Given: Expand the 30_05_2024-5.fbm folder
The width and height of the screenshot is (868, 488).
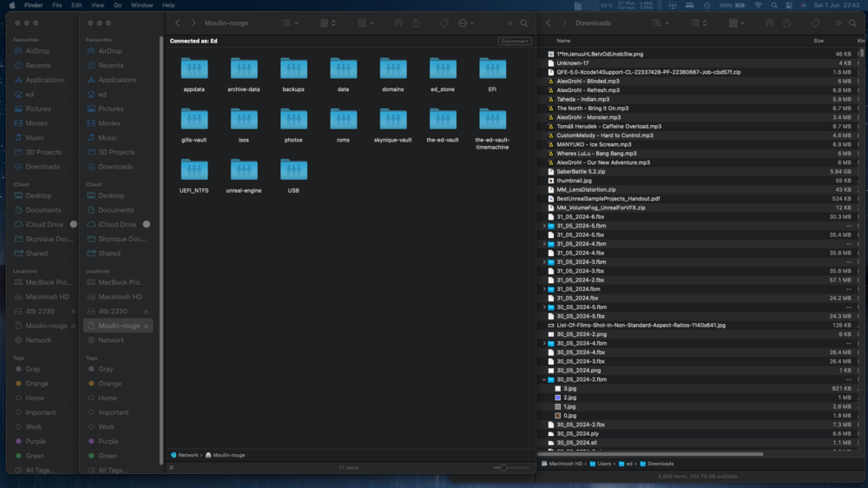Looking at the screenshot, I should 544,307.
